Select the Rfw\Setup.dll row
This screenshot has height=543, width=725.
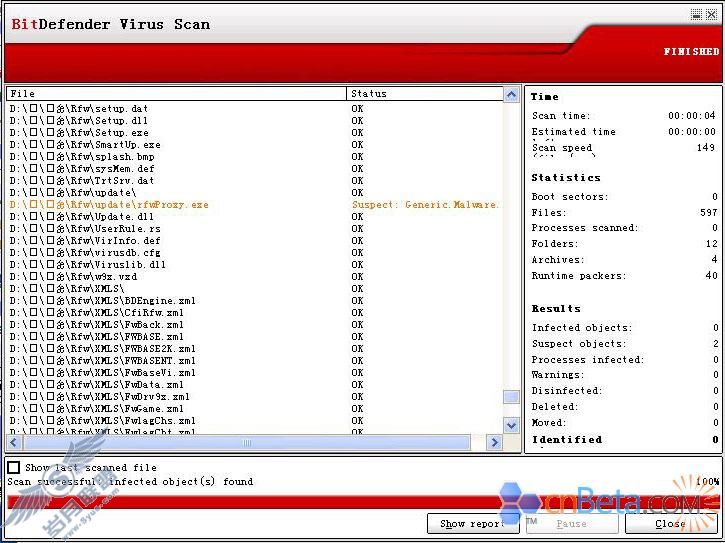click(255, 120)
